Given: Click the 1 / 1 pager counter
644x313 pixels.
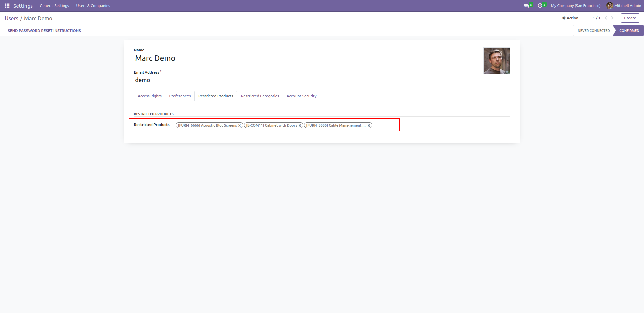Looking at the screenshot, I should tap(596, 18).
